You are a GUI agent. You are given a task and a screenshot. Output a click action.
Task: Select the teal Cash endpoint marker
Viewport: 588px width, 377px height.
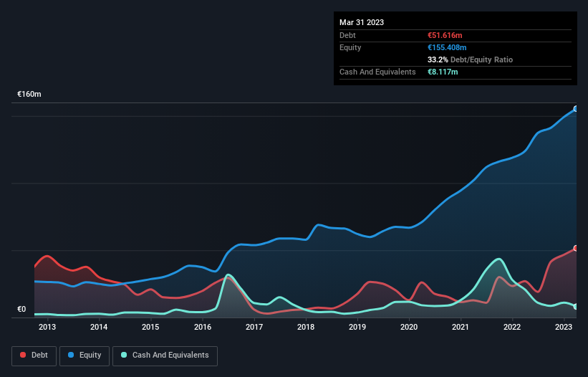(x=576, y=307)
